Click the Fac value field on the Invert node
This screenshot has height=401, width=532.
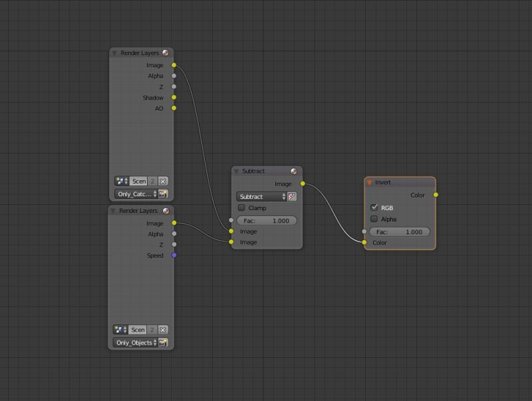(x=399, y=231)
